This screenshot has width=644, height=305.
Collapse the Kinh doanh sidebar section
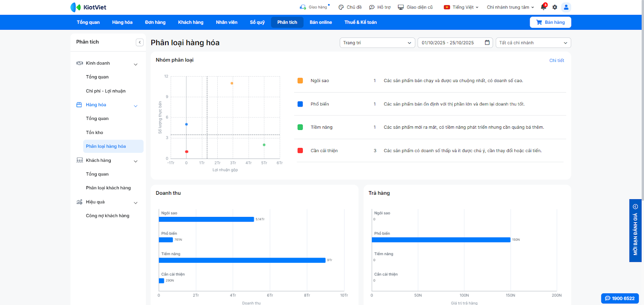136,64
